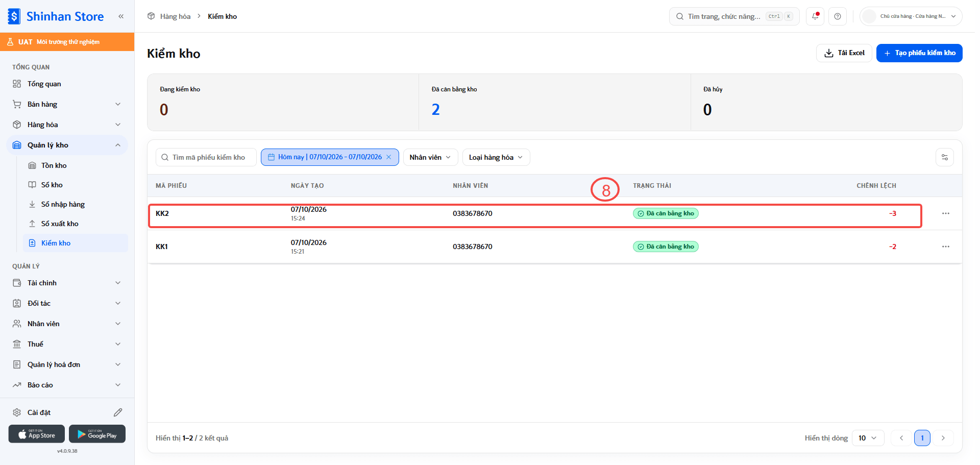Expand the Tài chính menu

pos(67,283)
